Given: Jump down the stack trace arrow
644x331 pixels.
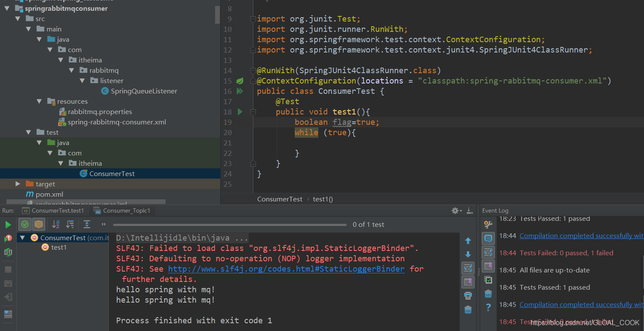Looking at the screenshot, I should point(468,254).
